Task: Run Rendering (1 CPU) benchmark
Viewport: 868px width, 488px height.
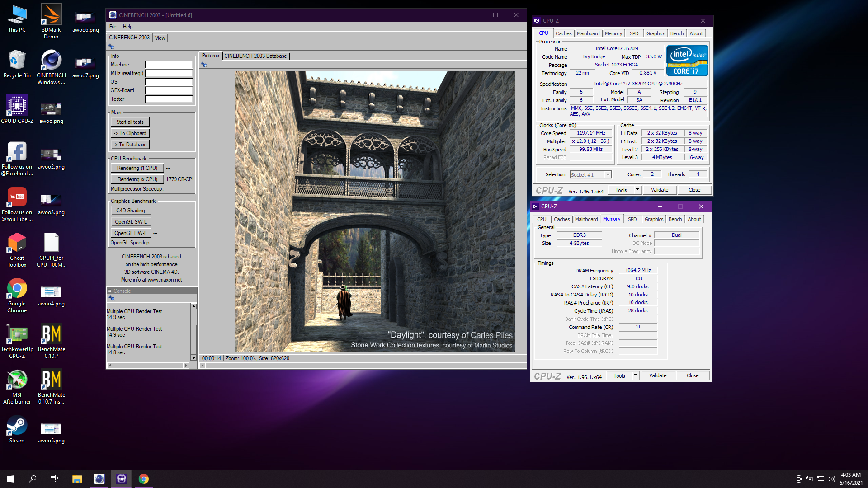Action: click(x=137, y=168)
